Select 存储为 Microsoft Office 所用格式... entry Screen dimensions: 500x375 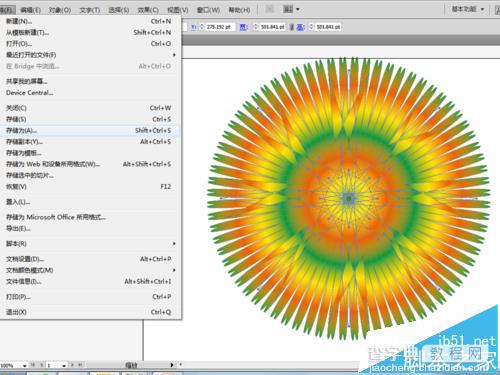click(90, 217)
